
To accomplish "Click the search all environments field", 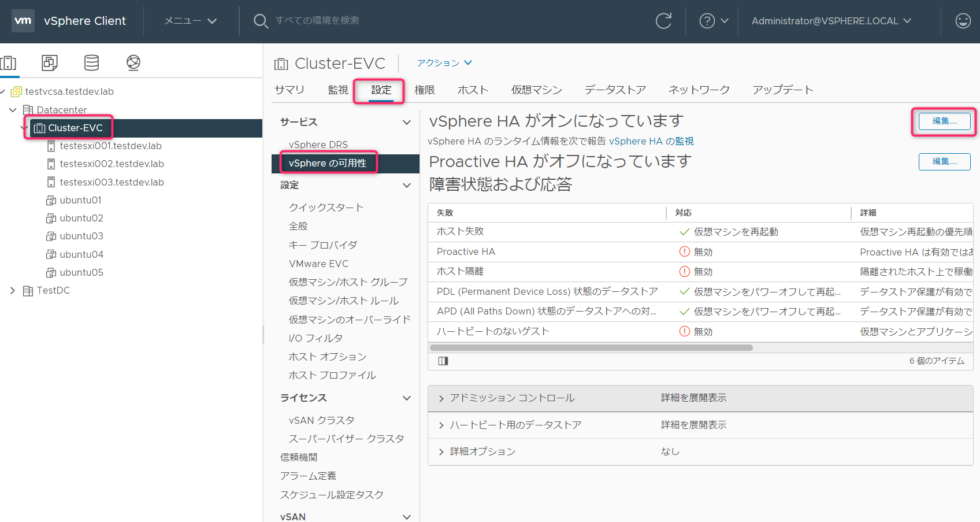I will click(x=317, y=21).
